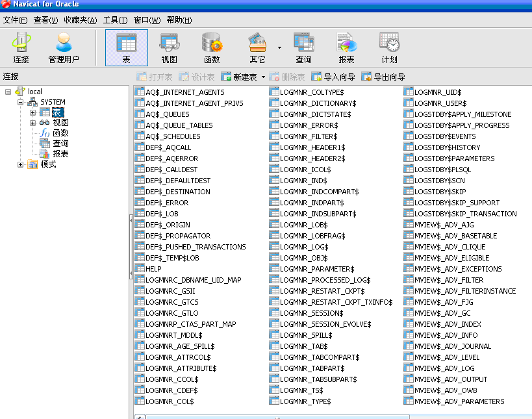Collapse the SYSTEM schema tree node
The image size is (532, 419).
tap(20, 102)
